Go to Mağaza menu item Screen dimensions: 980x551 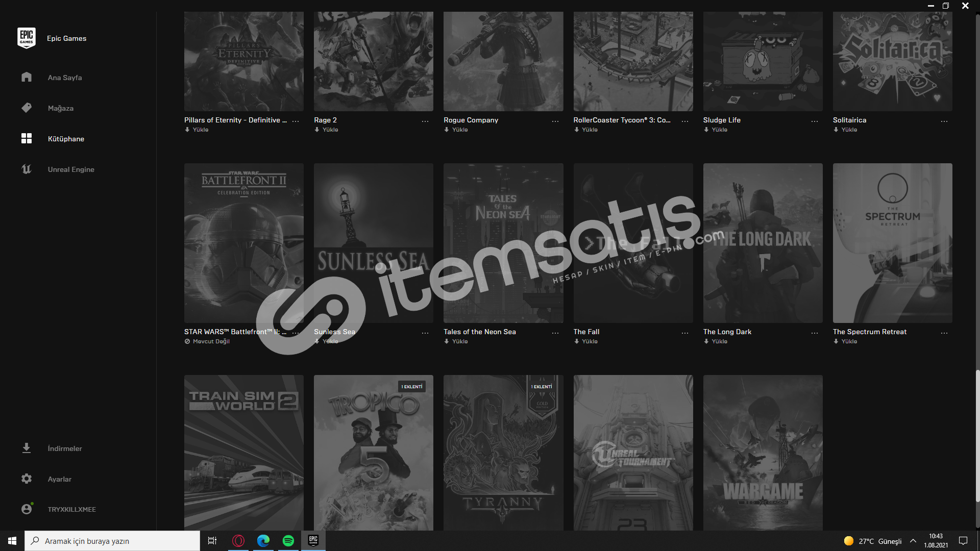[61, 108]
